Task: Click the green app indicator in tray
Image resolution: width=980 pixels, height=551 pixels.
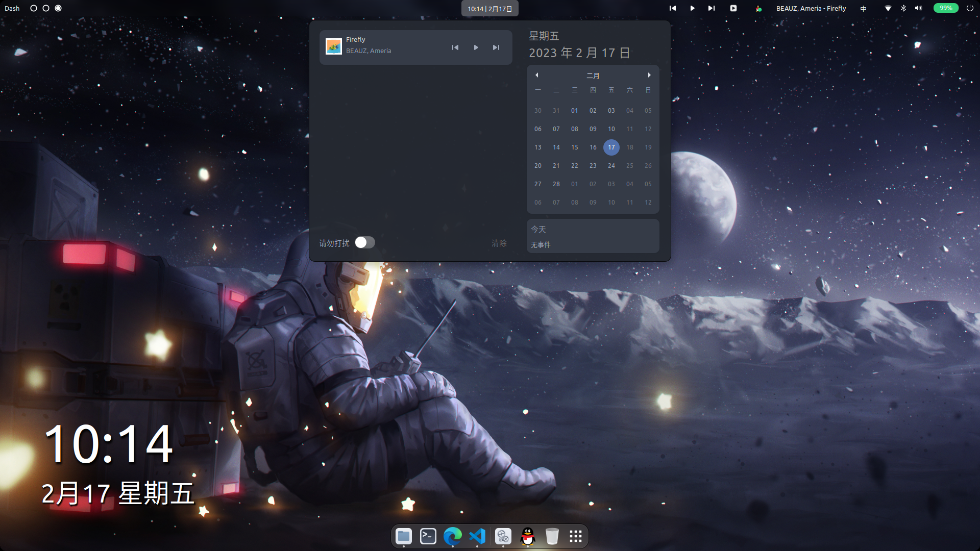Action: [x=758, y=8]
